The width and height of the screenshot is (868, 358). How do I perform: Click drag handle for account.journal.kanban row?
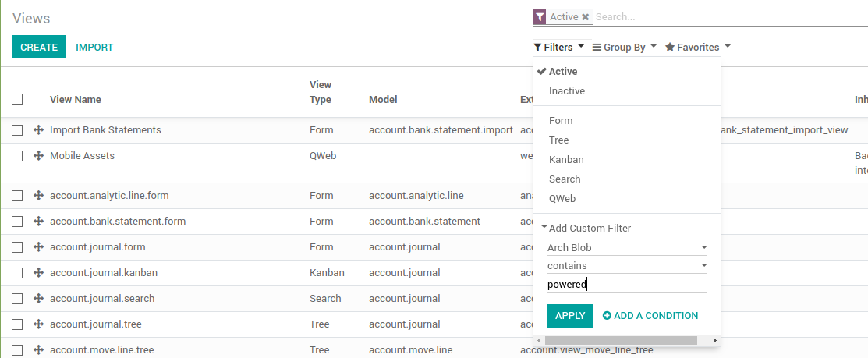38,273
